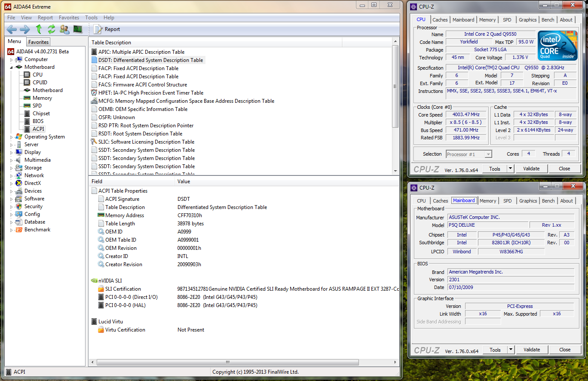Open the Tools dropdown arrow in the Processor CPU-Z window
The image size is (588, 381).
point(511,169)
